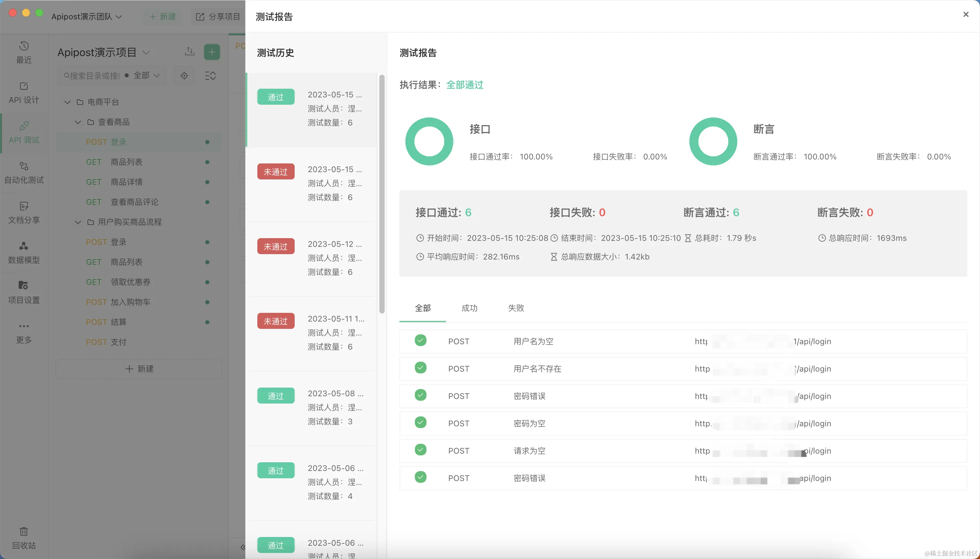The height and width of the screenshot is (559, 980).
Task: Open the 最近 (Recent) sidebar icon
Action: pos(24,52)
